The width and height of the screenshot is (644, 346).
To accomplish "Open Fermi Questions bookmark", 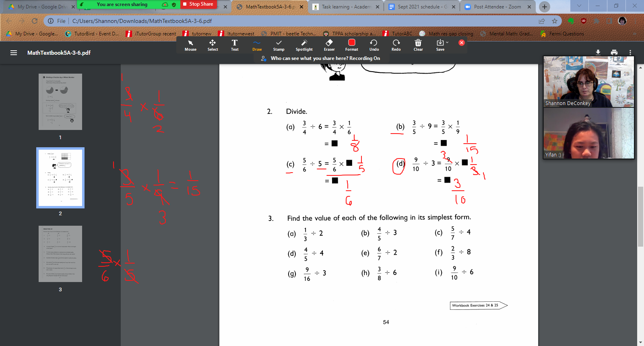I will [x=562, y=34].
